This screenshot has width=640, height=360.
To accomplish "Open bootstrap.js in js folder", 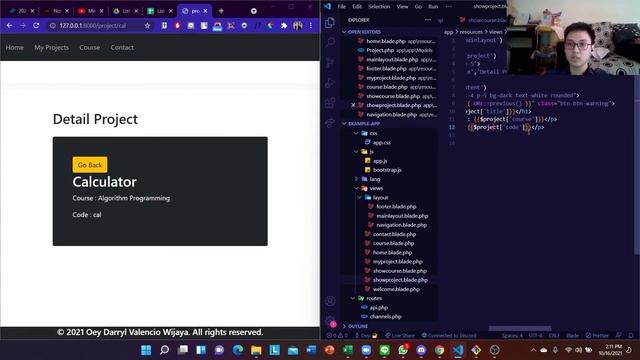I will (387, 170).
